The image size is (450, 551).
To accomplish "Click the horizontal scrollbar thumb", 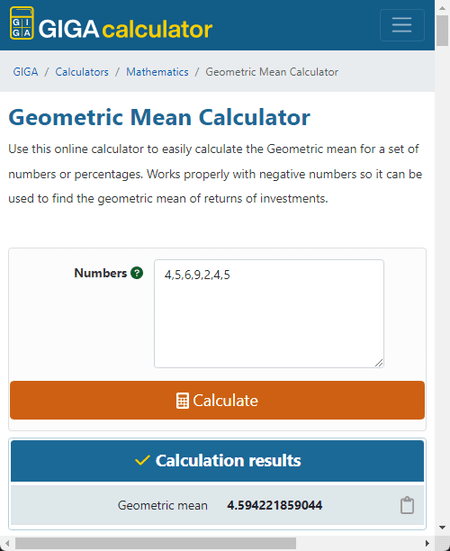I will (x=155, y=543).
